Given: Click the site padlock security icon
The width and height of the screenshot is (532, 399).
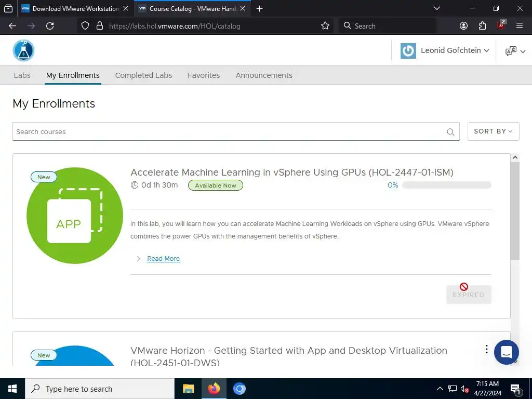Looking at the screenshot, I should tap(100, 26).
